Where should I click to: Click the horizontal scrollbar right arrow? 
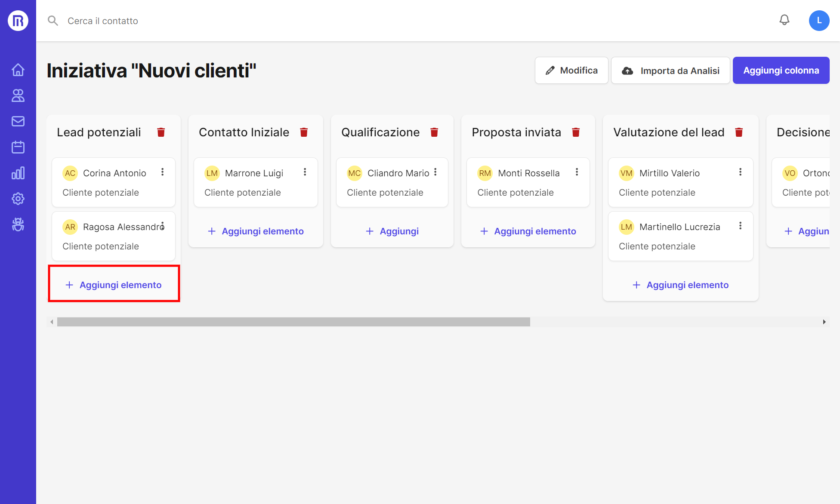click(x=824, y=322)
